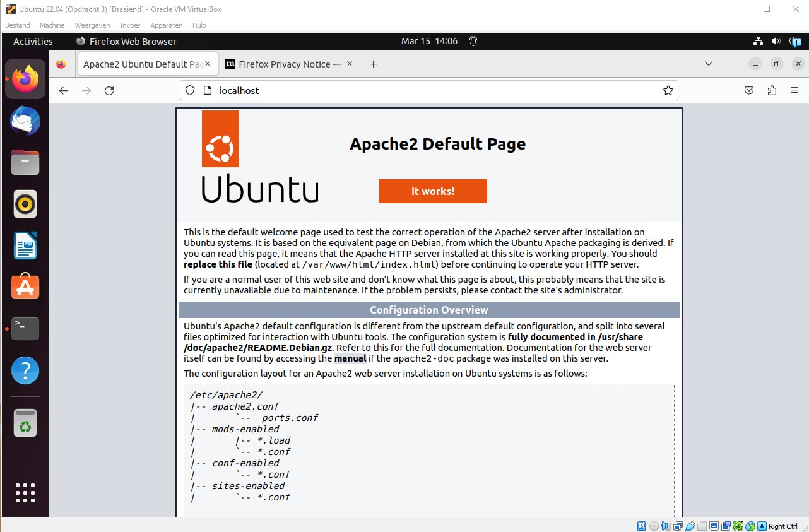Open the Invoer menu
This screenshot has width=809, height=532.
pos(130,25)
